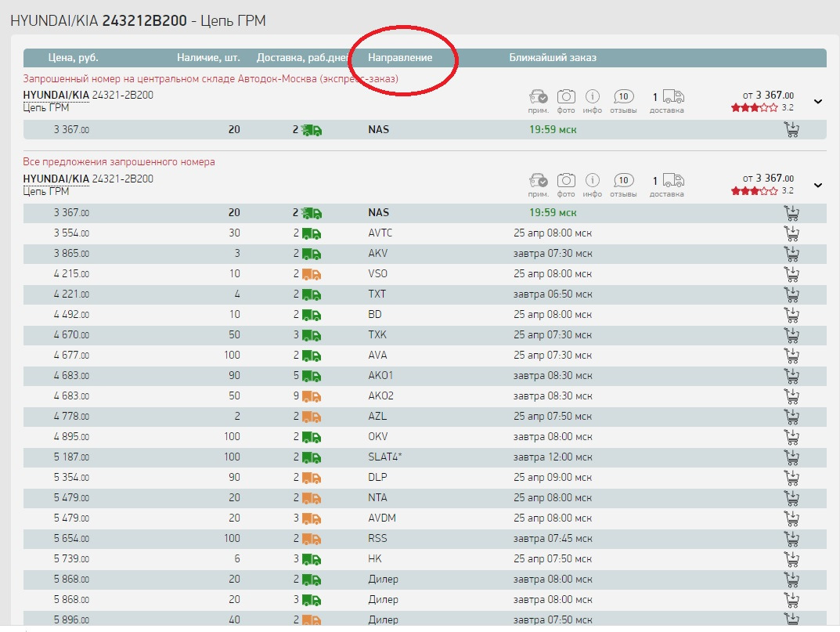Collapse the all-offers section with its chevron
Screen dimensions: 840x632
pos(818,186)
